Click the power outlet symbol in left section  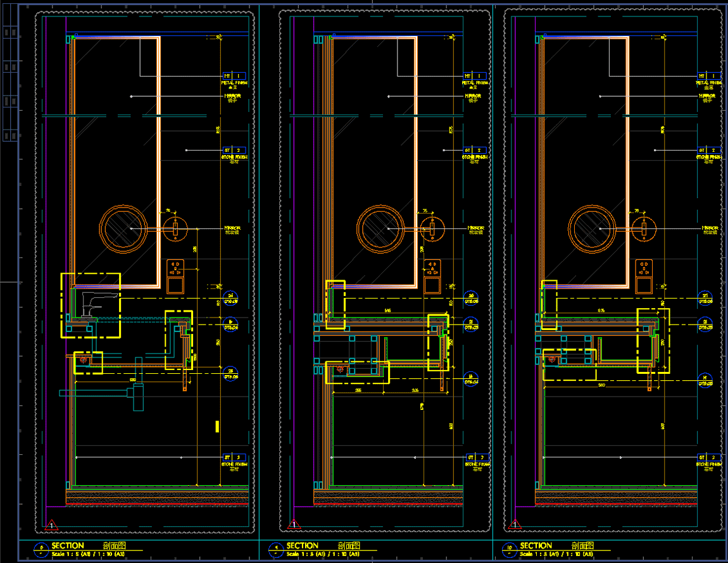pyautogui.click(x=175, y=277)
